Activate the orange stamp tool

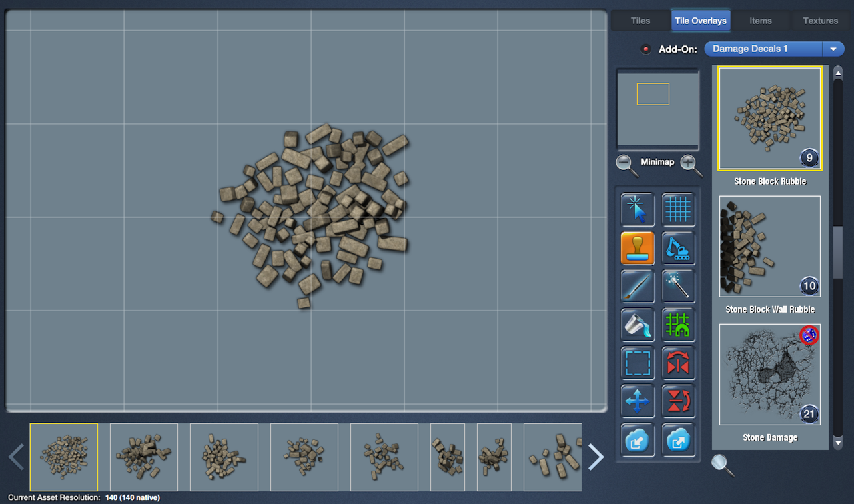(637, 248)
